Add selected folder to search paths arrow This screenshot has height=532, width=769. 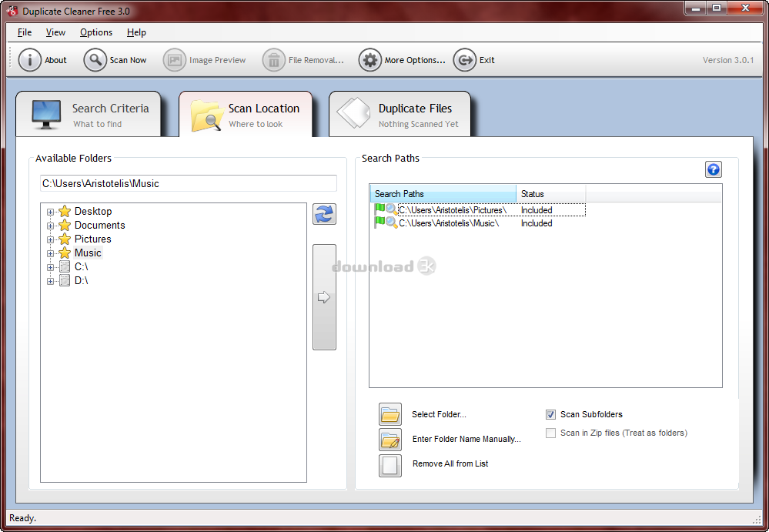(324, 297)
